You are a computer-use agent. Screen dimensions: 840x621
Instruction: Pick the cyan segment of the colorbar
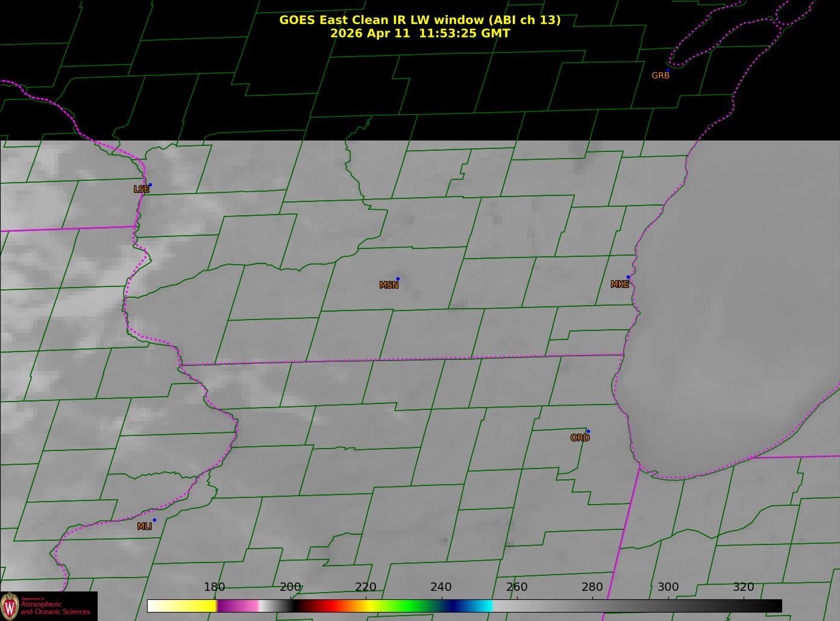pyautogui.click(x=482, y=606)
